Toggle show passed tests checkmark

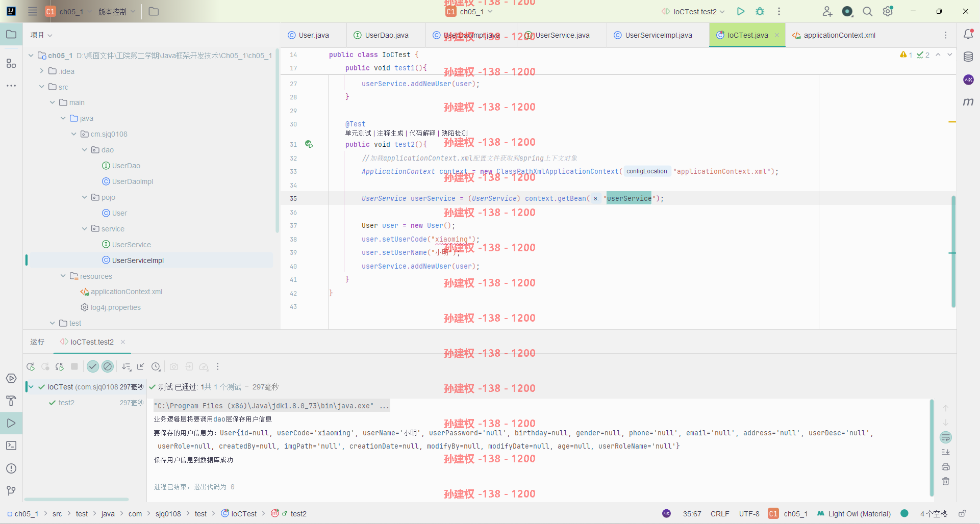pyautogui.click(x=93, y=366)
